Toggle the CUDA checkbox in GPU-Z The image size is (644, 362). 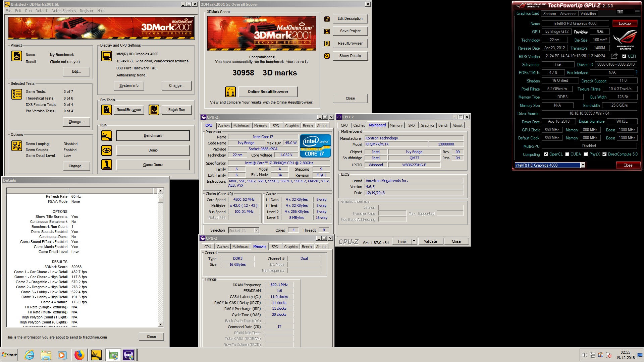pyautogui.click(x=567, y=154)
